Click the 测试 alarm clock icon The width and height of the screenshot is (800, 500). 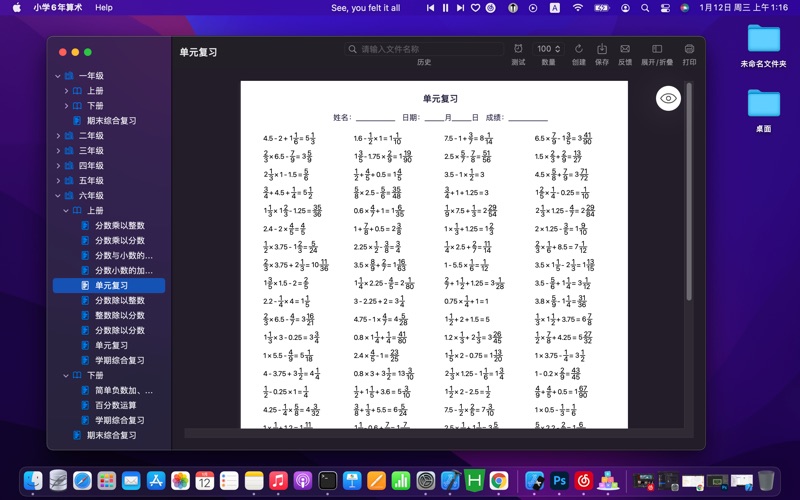point(518,49)
